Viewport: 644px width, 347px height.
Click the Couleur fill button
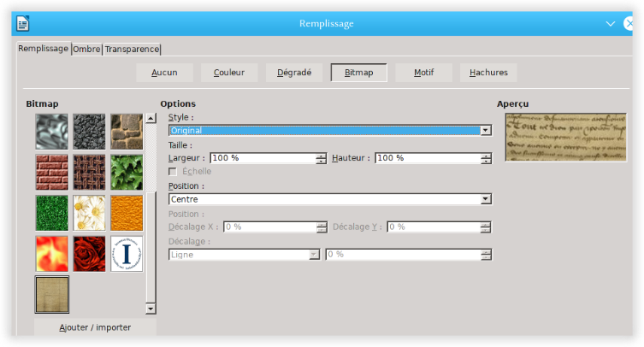pos(229,73)
